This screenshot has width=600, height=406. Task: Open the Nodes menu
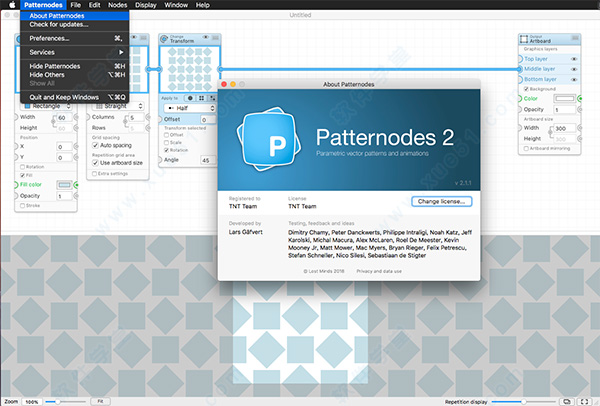coord(117,5)
